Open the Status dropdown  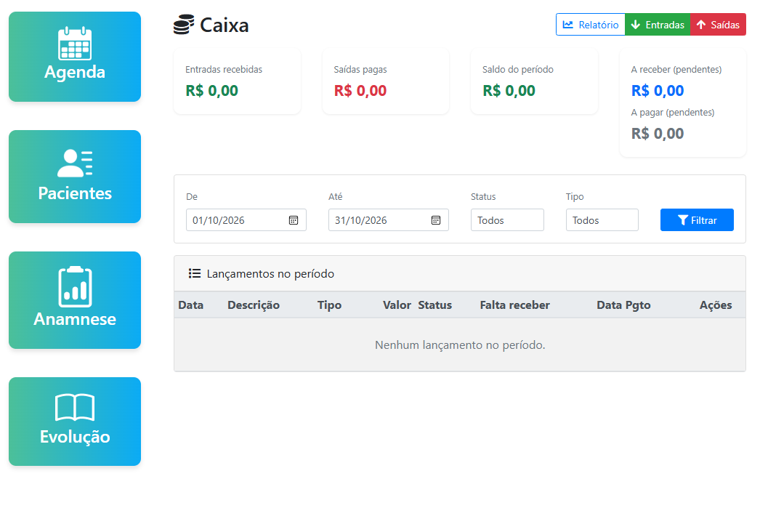coord(507,220)
